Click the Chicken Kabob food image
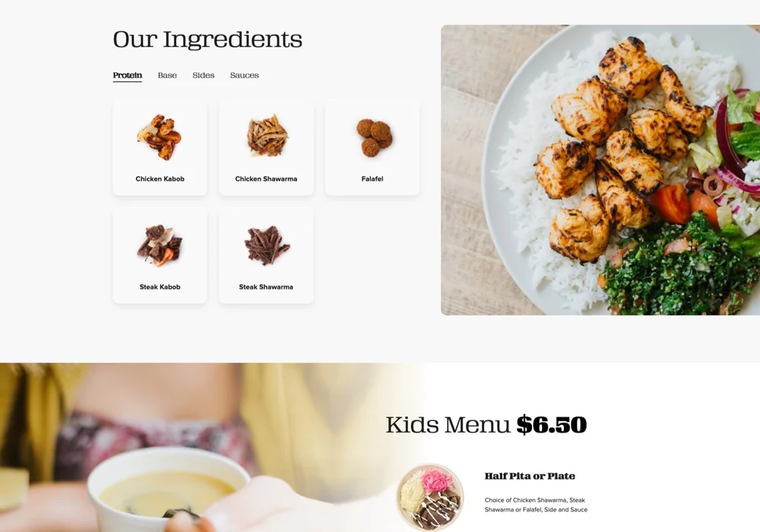Viewport: 760px width, 532px height. coord(160,137)
